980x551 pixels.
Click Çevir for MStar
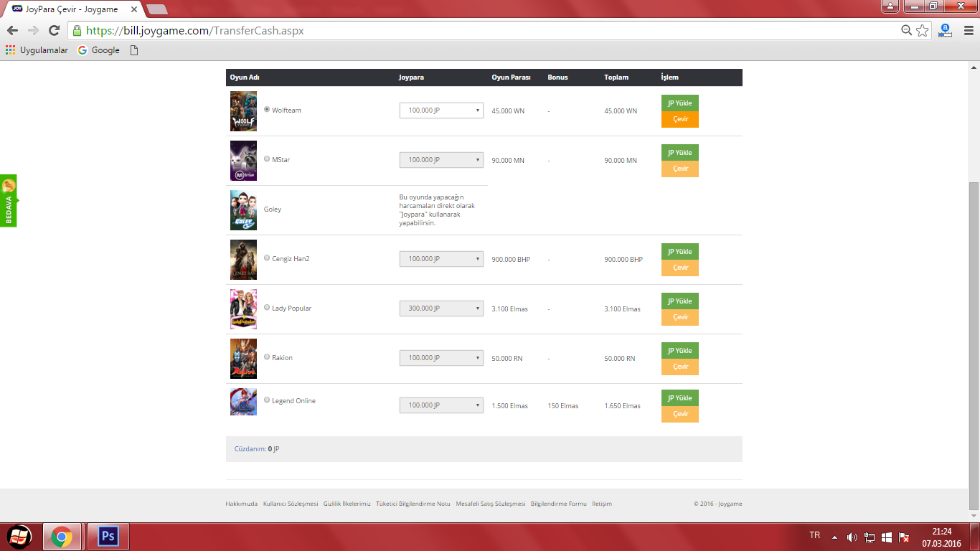[x=680, y=169]
